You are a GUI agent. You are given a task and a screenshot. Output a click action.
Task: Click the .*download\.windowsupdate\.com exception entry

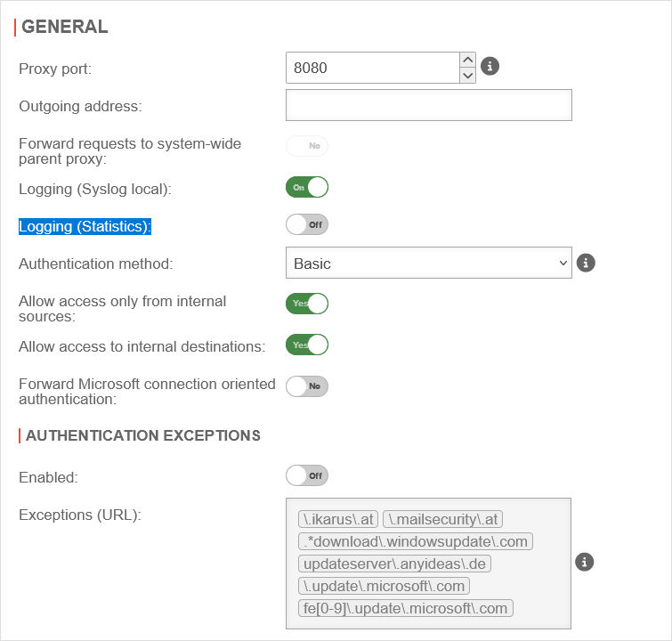coord(415,541)
